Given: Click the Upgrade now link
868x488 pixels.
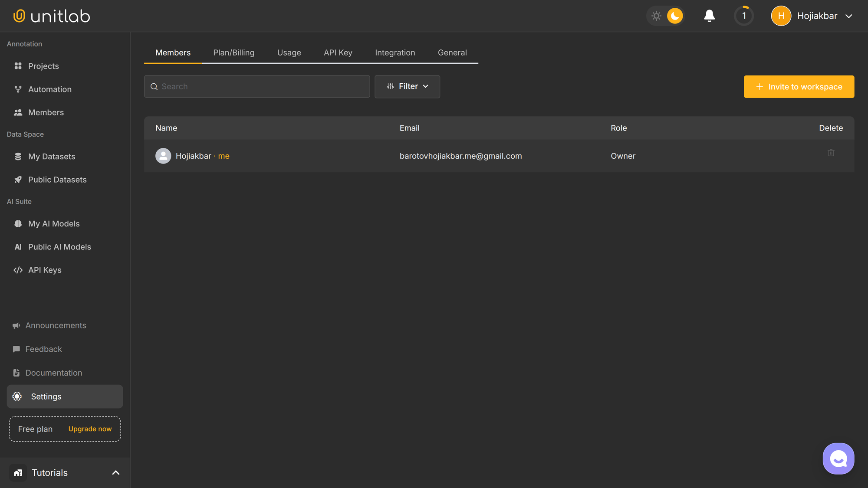Looking at the screenshot, I should [x=90, y=429].
